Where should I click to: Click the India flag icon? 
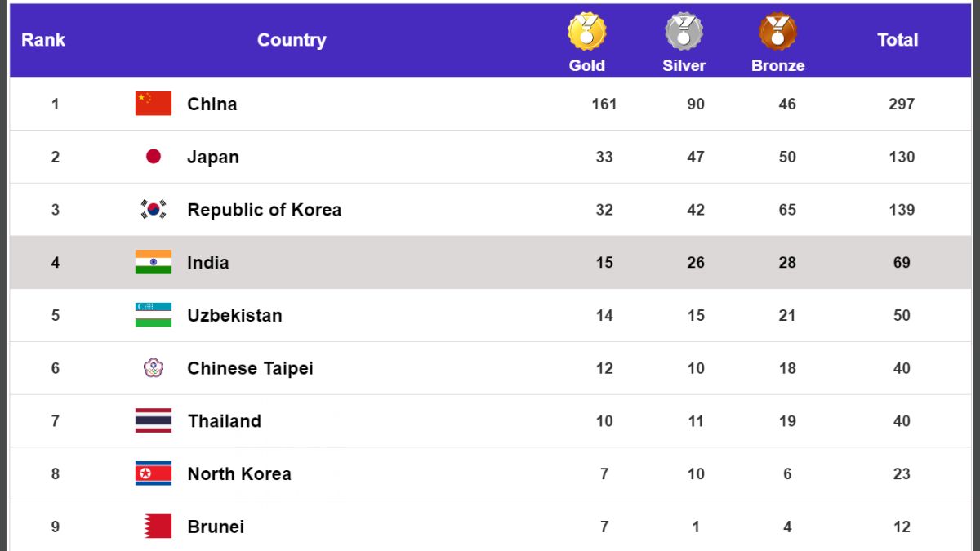154,262
